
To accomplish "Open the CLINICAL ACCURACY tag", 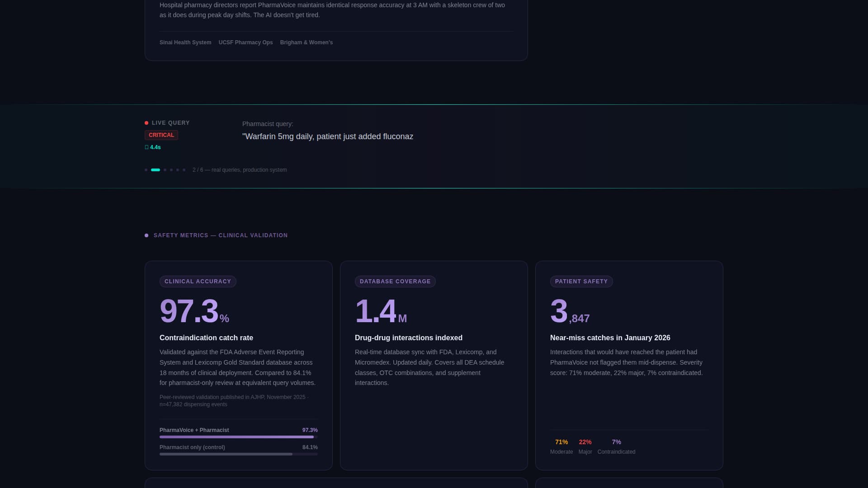I will [198, 282].
